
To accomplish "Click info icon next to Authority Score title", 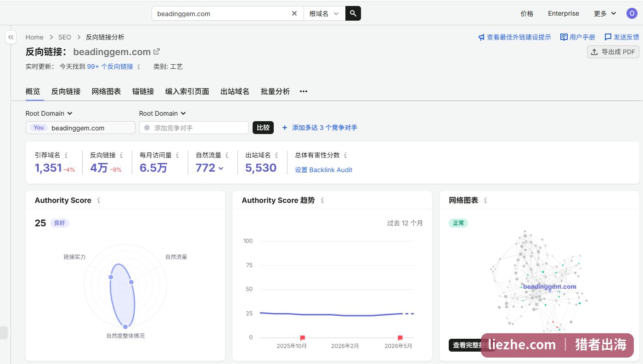I will tap(99, 200).
